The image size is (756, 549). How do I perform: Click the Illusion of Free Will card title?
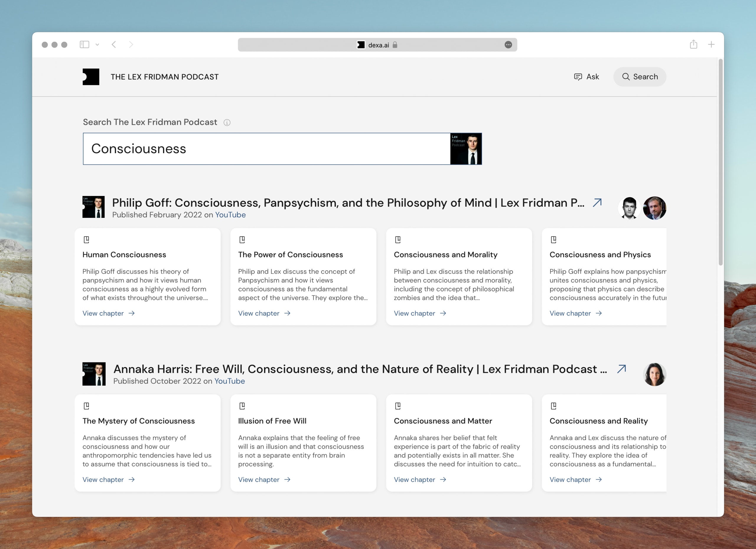[x=272, y=421]
